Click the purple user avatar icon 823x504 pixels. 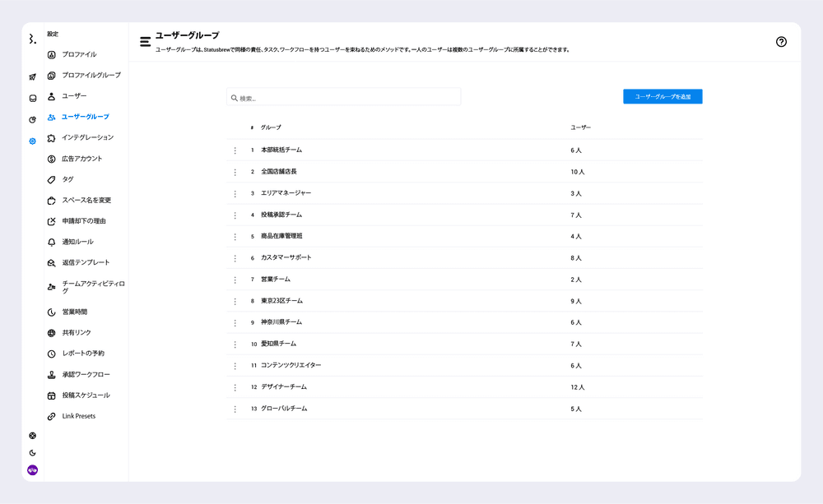[x=32, y=470]
